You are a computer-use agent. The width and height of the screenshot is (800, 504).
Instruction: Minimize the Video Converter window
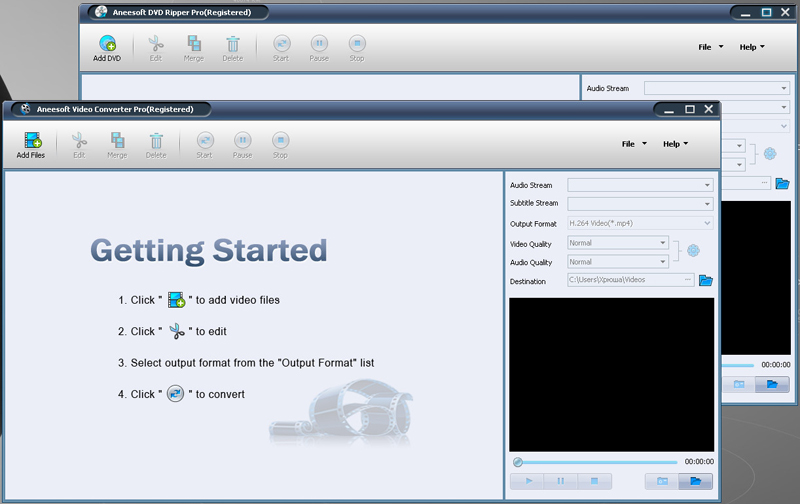(669, 110)
